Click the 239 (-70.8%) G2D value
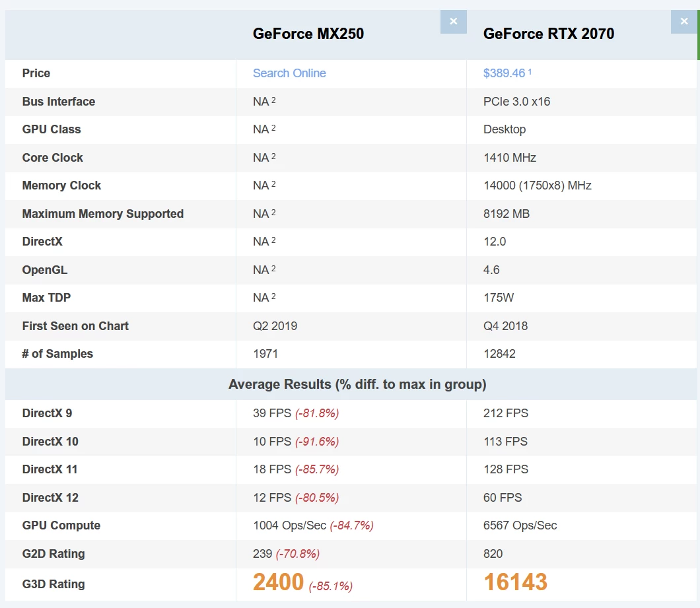Viewport: 700px width, 608px height. tap(286, 554)
